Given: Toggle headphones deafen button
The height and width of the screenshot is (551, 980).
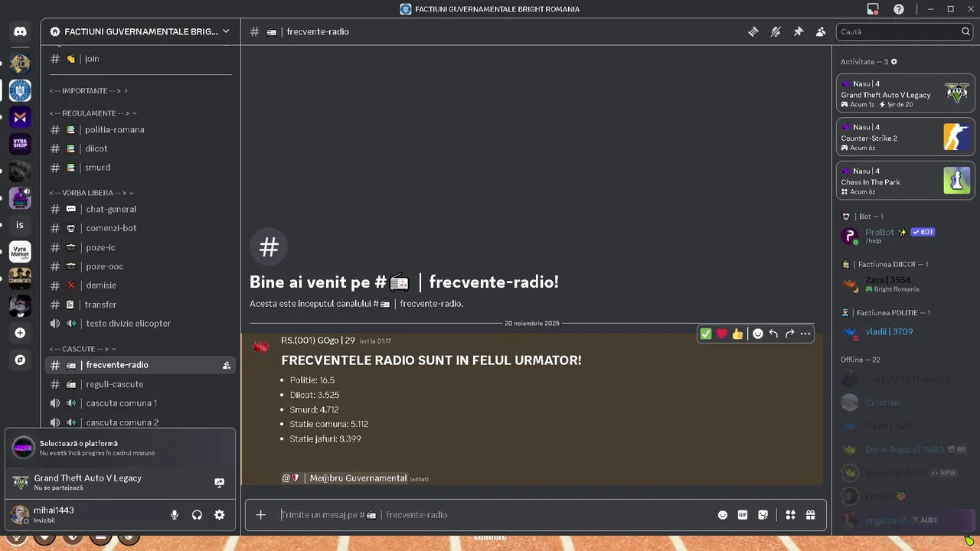Looking at the screenshot, I should point(197,515).
